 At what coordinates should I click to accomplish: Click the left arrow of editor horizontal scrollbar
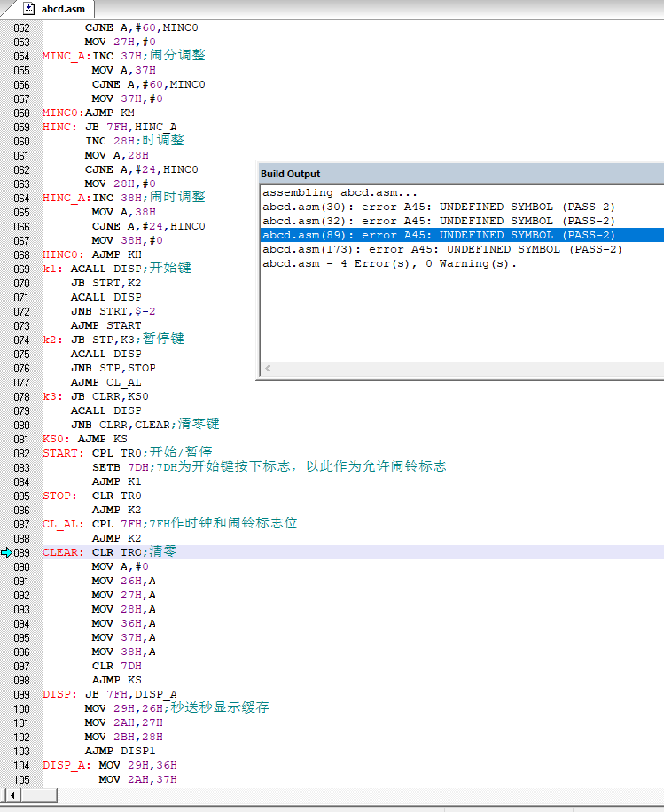coord(12,795)
